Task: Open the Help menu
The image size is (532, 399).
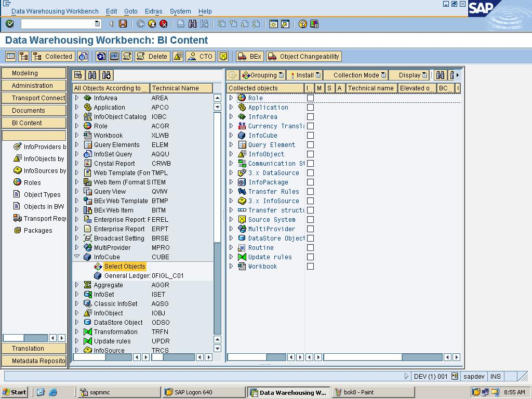Action: pyautogui.click(x=205, y=11)
